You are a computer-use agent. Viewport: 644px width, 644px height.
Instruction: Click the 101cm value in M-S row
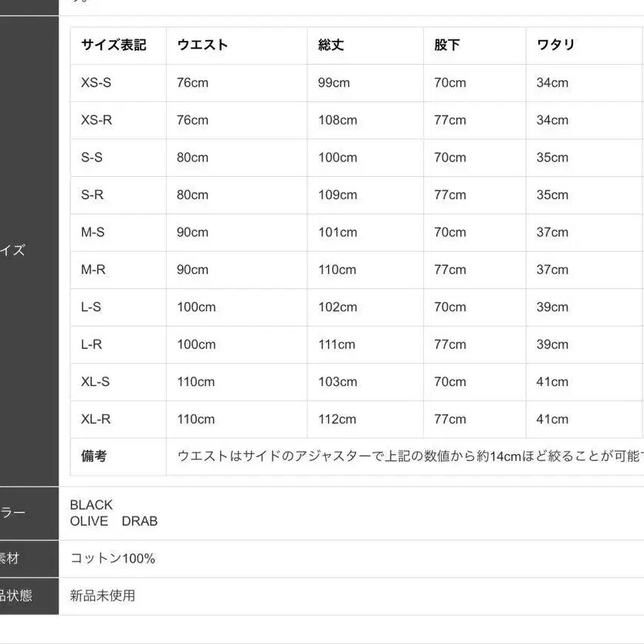coord(337,232)
